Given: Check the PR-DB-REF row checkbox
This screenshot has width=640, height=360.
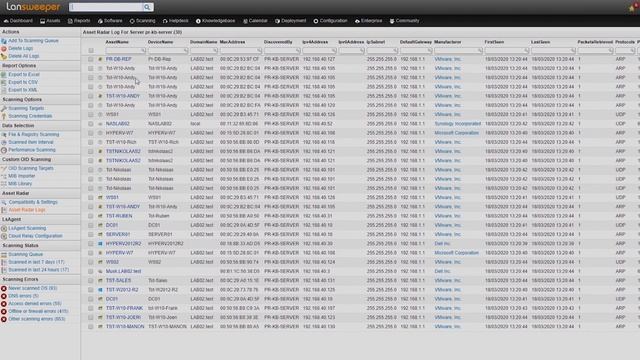Looking at the screenshot, I should click(x=91, y=59).
